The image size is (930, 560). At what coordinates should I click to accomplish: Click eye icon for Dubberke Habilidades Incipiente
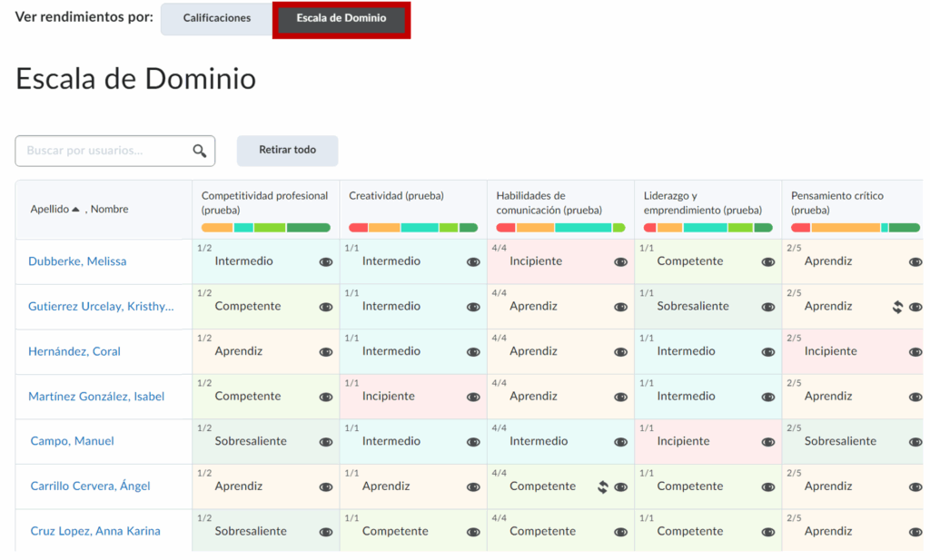click(x=620, y=262)
